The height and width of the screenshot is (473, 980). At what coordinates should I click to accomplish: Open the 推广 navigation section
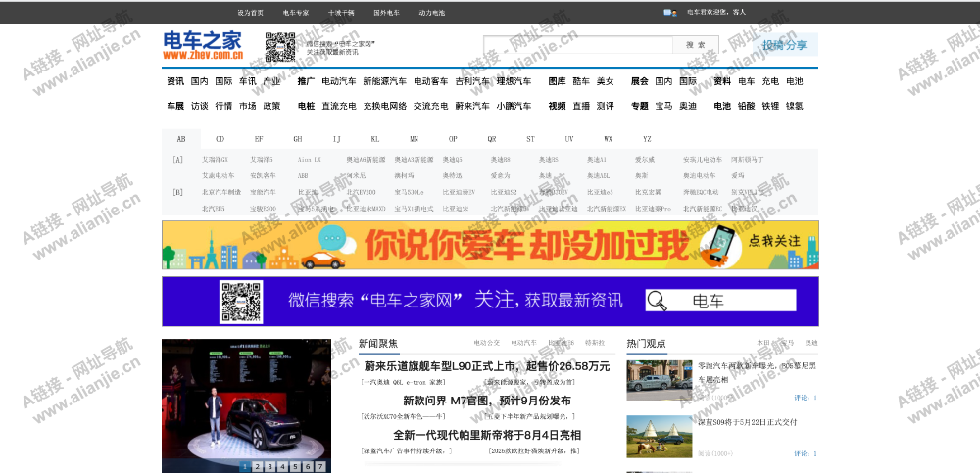coord(306,81)
